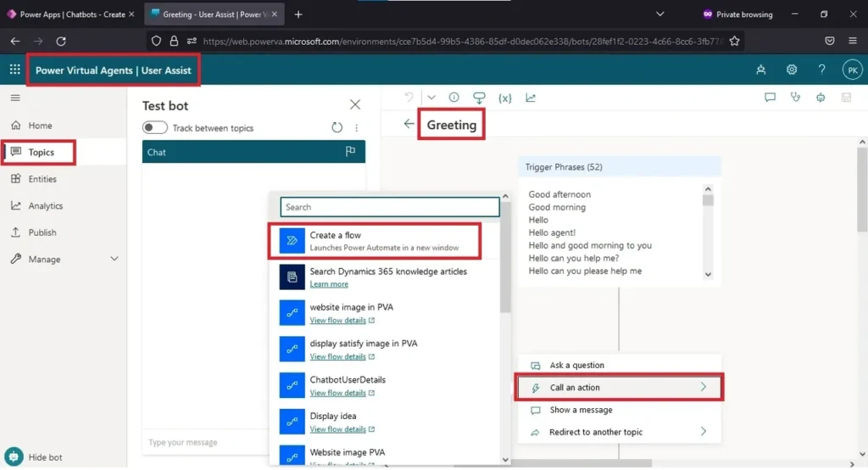This screenshot has width=868, height=470.
Task: Open the Firefox application menu
Action: (853, 41)
